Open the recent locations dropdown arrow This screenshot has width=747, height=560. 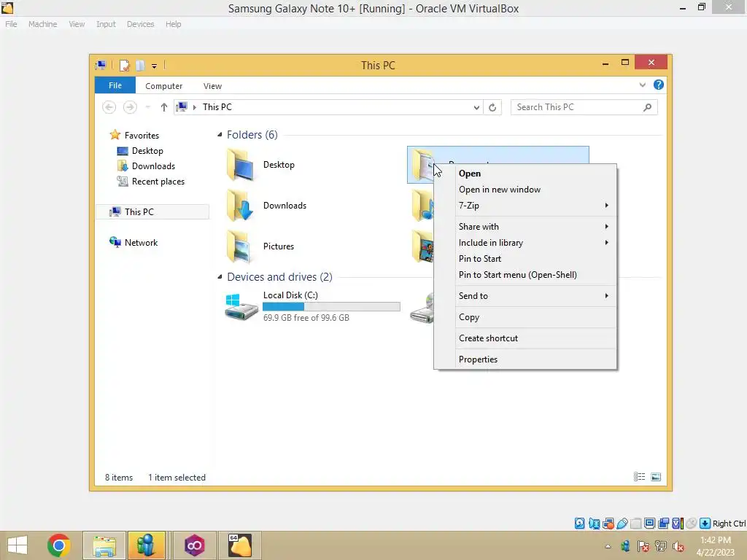click(148, 107)
